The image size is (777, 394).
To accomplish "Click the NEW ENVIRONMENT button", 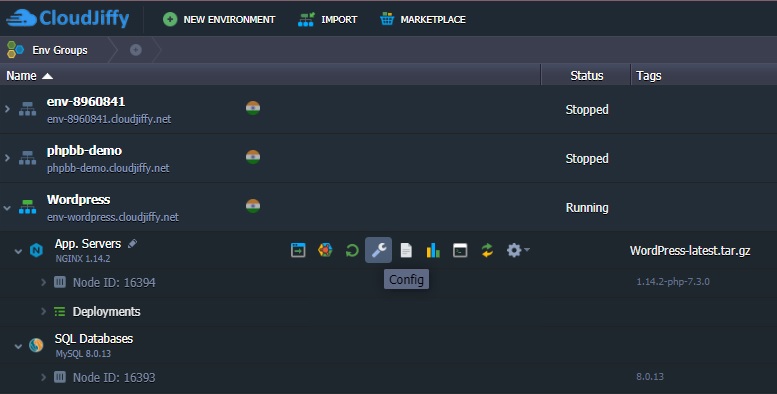I will [219, 19].
